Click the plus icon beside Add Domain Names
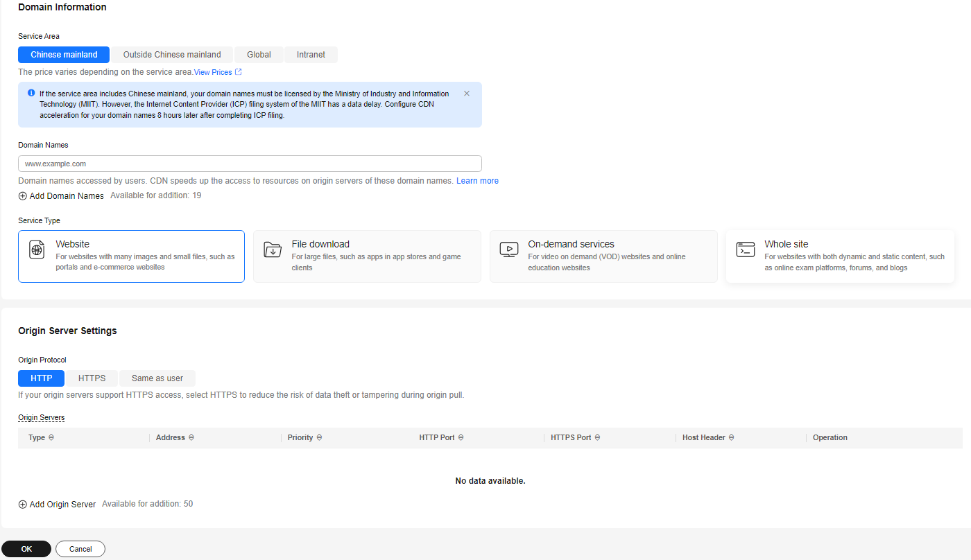This screenshot has width=971, height=560. pos(23,196)
